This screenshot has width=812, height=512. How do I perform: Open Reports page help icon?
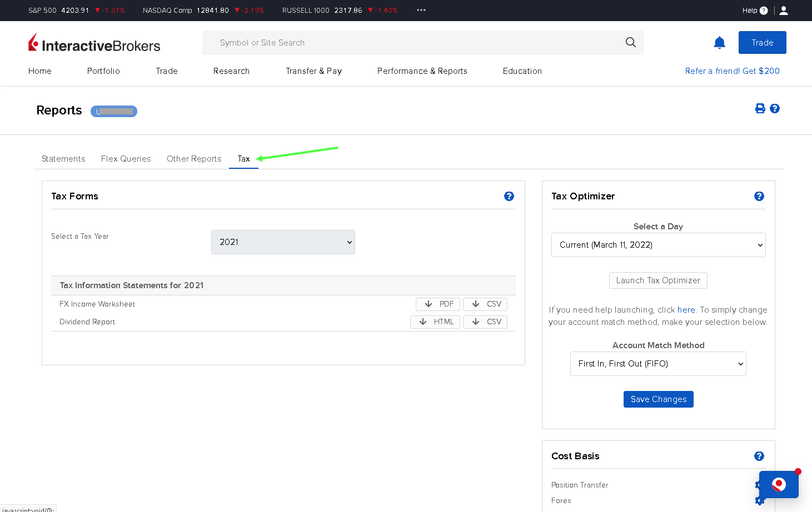(775, 108)
